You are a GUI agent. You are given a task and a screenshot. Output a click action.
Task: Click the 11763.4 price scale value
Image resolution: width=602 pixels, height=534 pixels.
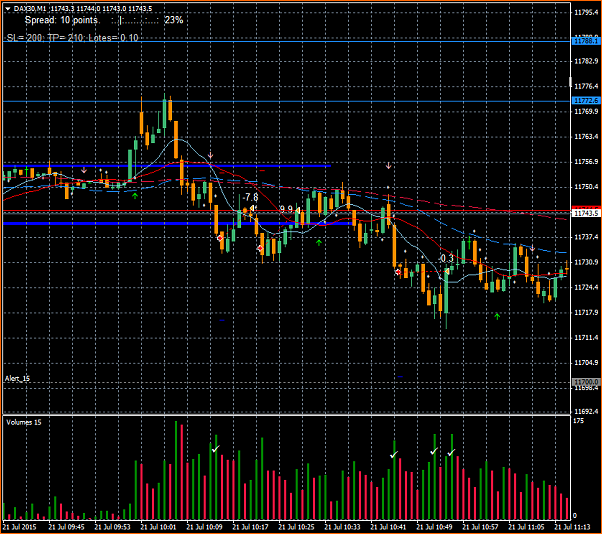[x=586, y=137]
